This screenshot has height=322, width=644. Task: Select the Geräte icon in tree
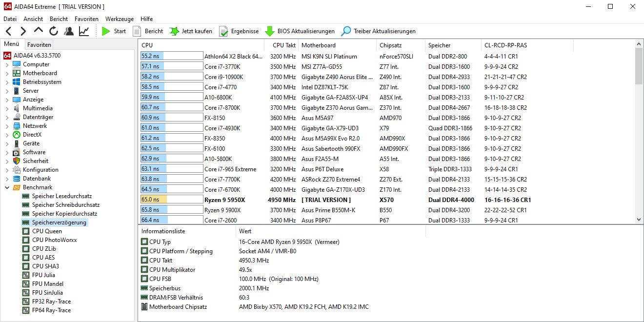tap(17, 143)
